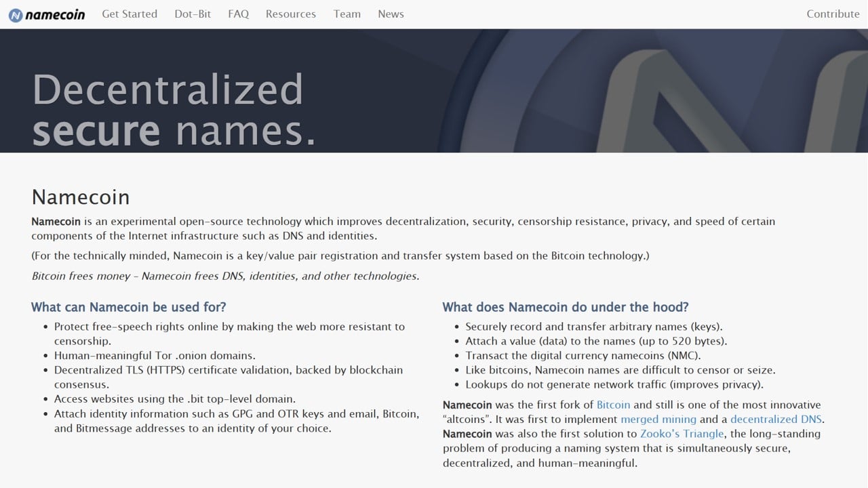Click the bullet 'Attach a value (data) to the names'

(596, 341)
